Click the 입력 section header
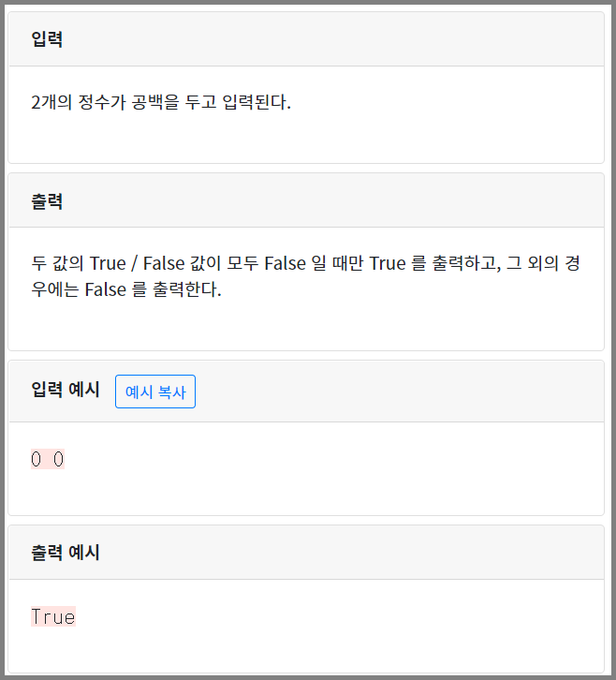The height and width of the screenshot is (680, 616). click(306, 39)
